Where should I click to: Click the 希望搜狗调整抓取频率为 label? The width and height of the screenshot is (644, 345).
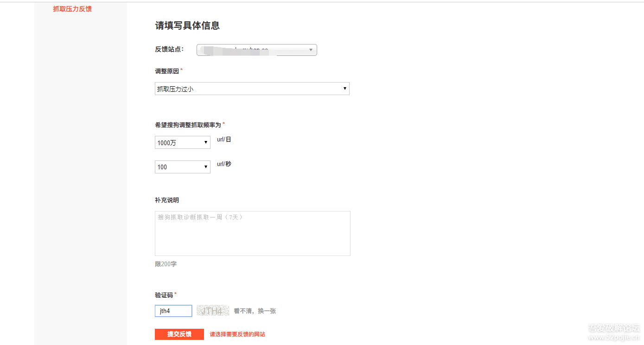pyautogui.click(x=188, y=125)
